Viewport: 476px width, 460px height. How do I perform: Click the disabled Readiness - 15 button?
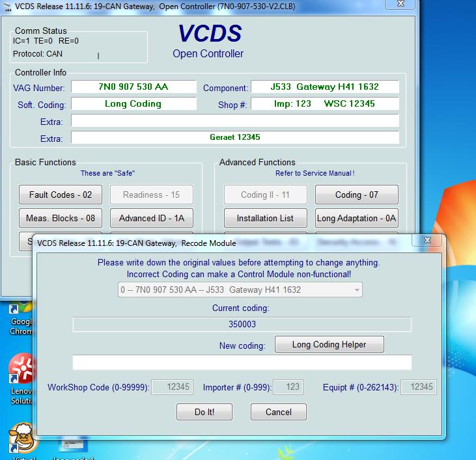click(x=152, y=195)
